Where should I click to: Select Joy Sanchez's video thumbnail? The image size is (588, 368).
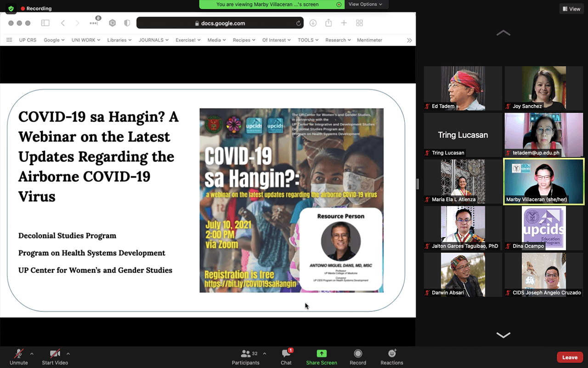544,88
